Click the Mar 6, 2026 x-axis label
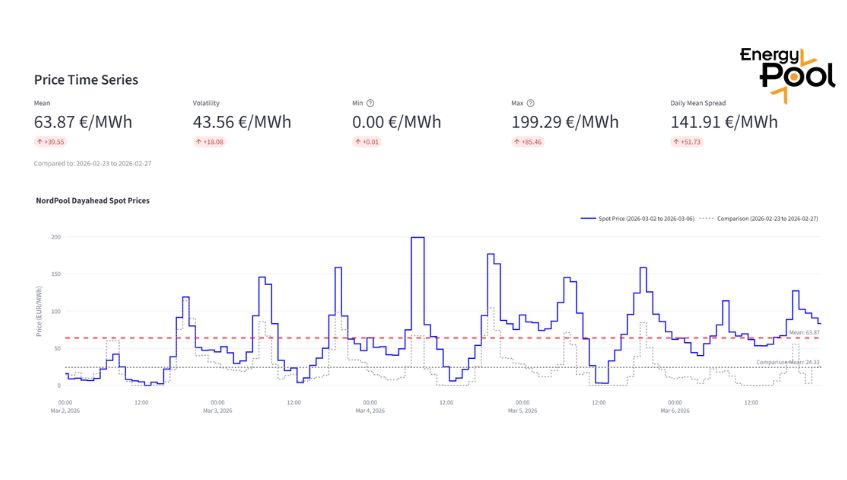Screen dimensions: 847x480 pyautogui.click(x=675, y=410)
